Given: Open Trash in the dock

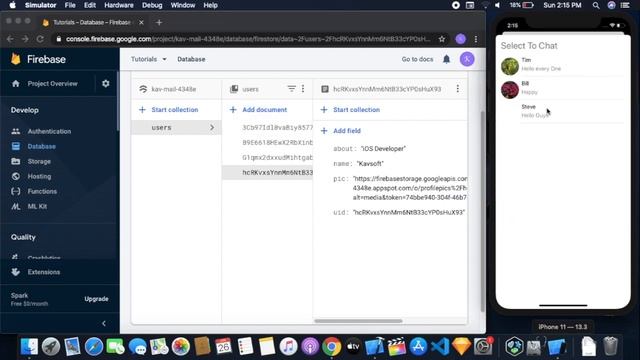Looking at the screenshot, I should pos(610,347).
